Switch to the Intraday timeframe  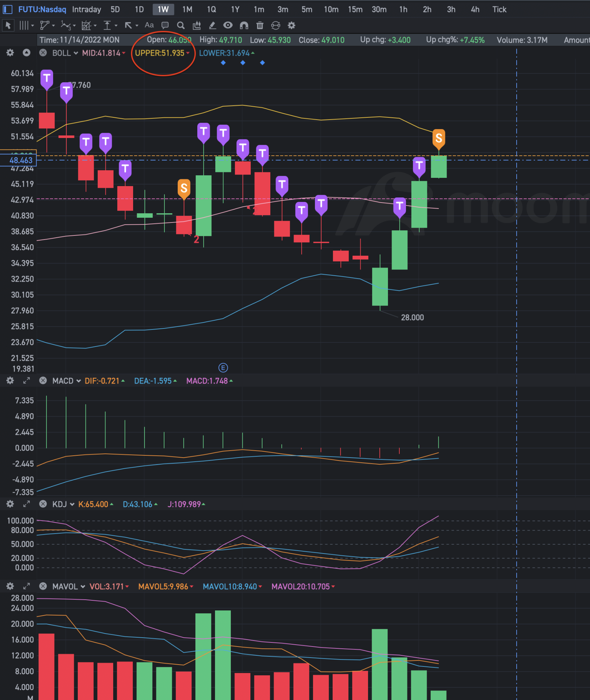click(x=87, y=10)
